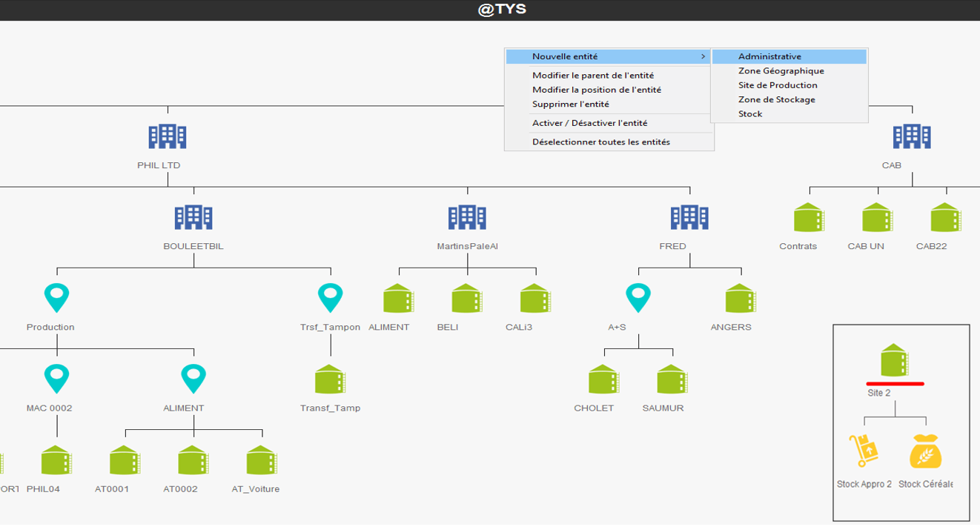This screenshot has height=527, width=980.
Task: Select Désélectionner toutes les entités
Action: [x=600, y=142]
